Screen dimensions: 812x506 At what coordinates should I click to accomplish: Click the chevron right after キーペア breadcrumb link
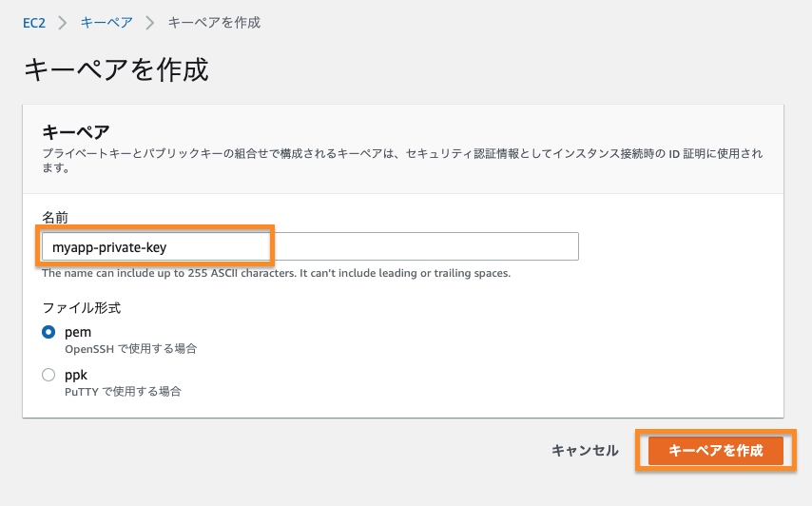pyautogui.click(x=149, y=22)
